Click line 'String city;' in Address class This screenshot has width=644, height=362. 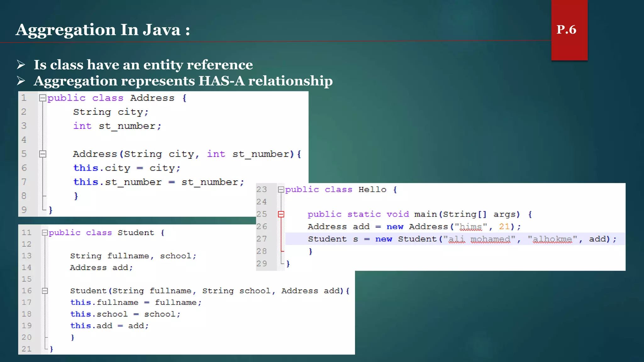pyautogui.click(x=111, y=112)
